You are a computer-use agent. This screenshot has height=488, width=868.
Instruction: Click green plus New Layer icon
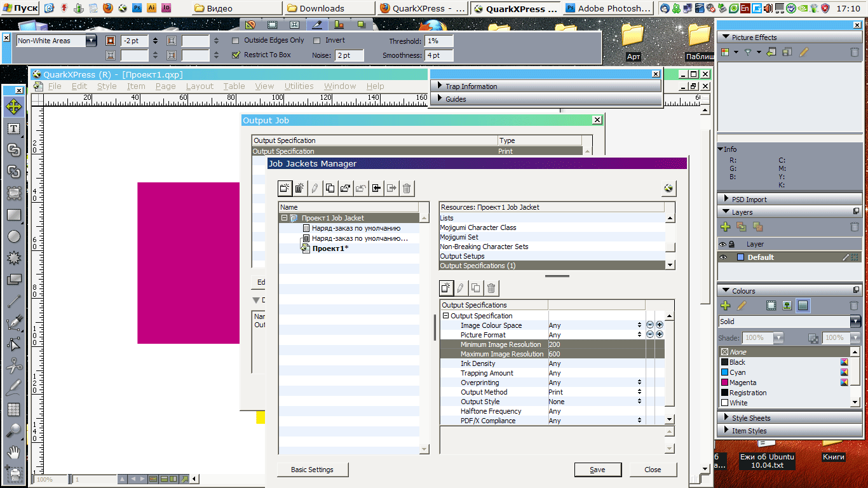pyautogui.click(x=725, y=227)
